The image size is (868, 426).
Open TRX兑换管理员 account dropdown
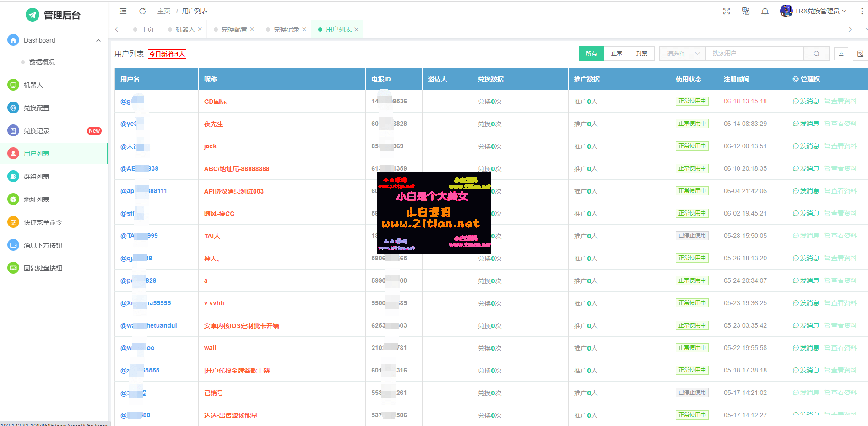[814, 11]
